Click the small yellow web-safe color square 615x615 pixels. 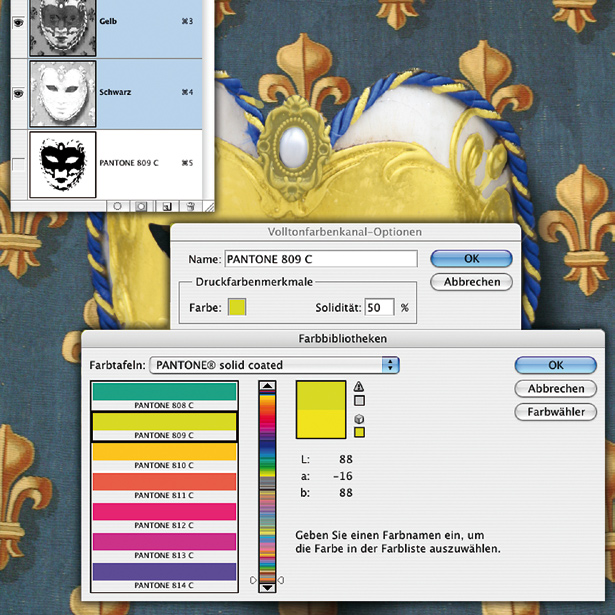point(359,432)
